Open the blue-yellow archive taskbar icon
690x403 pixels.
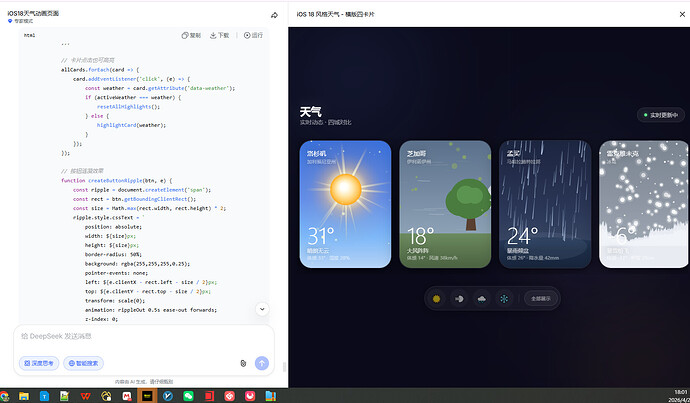tap(271, 396)
